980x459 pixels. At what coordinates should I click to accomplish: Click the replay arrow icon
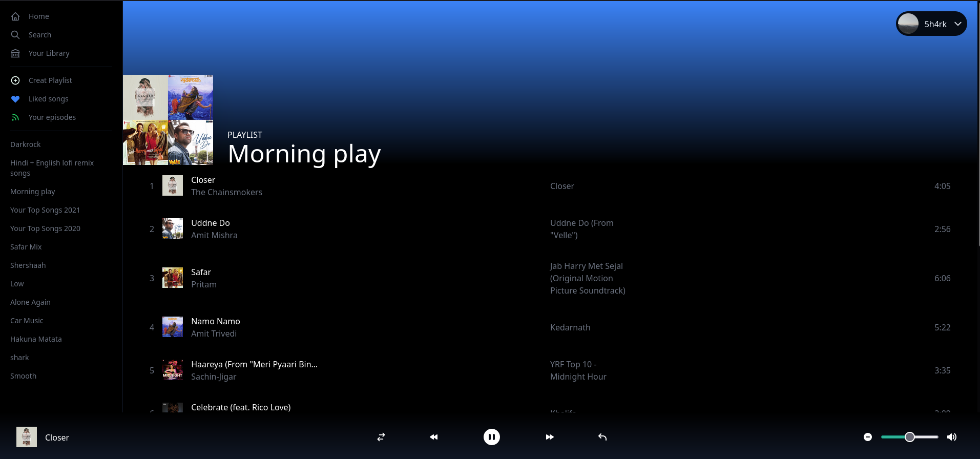602,437
